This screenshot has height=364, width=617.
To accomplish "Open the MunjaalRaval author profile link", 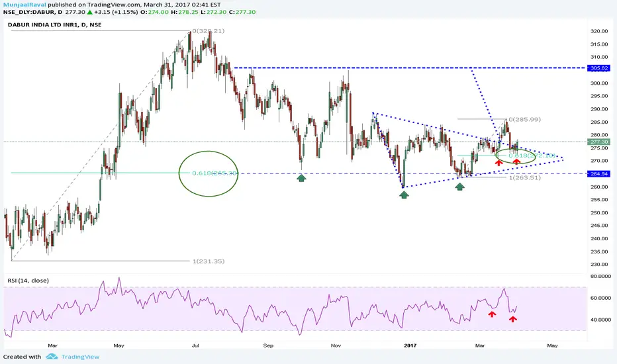I will pos(24,5).
